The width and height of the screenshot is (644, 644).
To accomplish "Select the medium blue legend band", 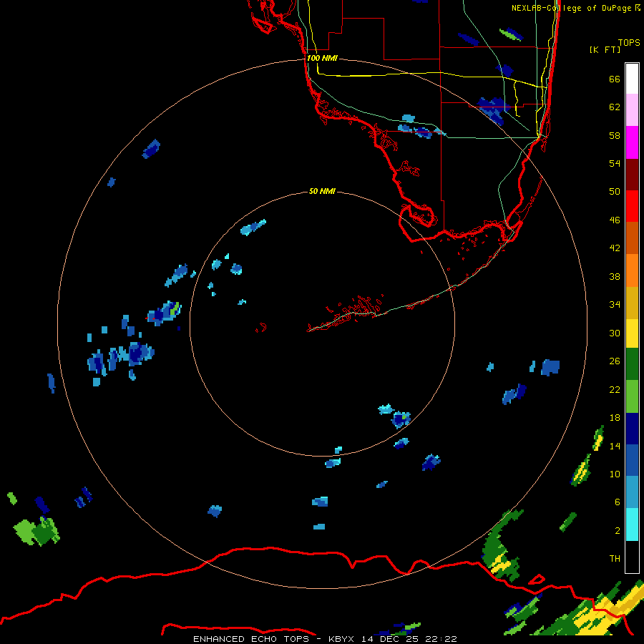I will (632, 461).
